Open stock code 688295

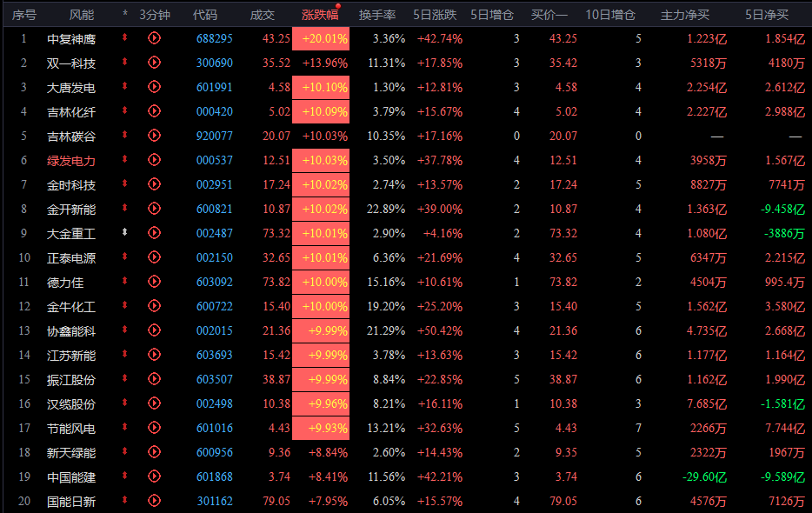point(214,38)
